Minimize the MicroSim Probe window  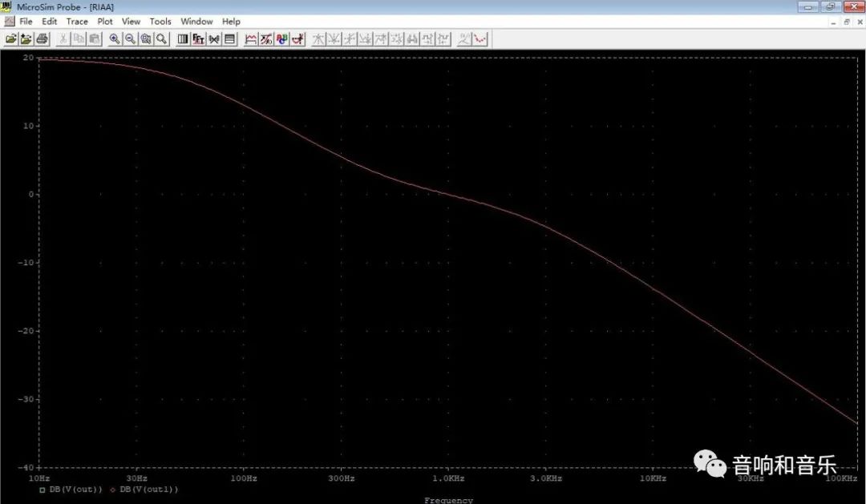808,6
